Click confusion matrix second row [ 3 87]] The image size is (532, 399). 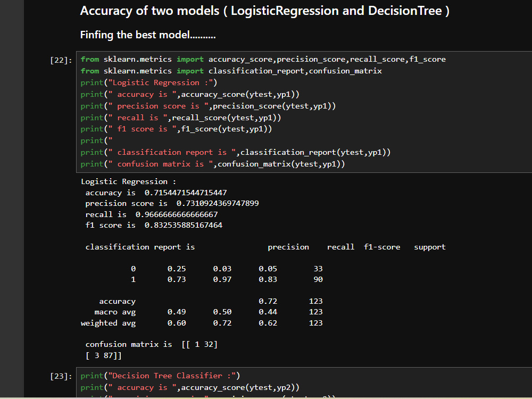[x=104, y=355]
